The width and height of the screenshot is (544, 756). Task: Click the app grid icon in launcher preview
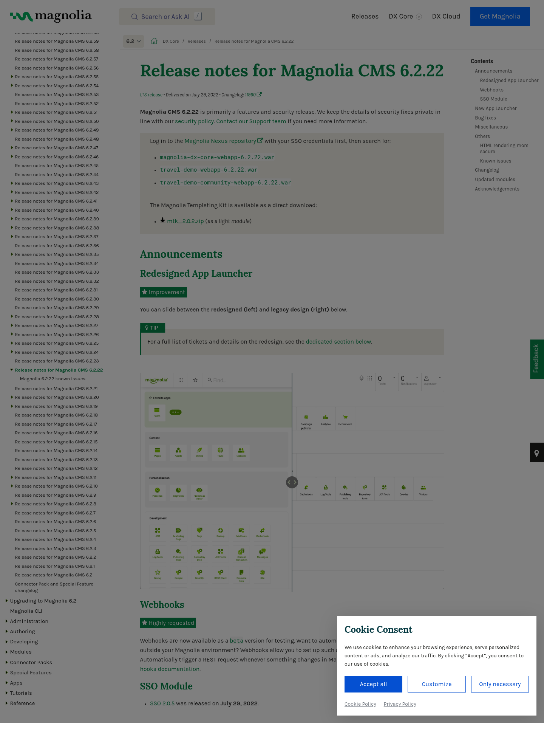[181, 380]
